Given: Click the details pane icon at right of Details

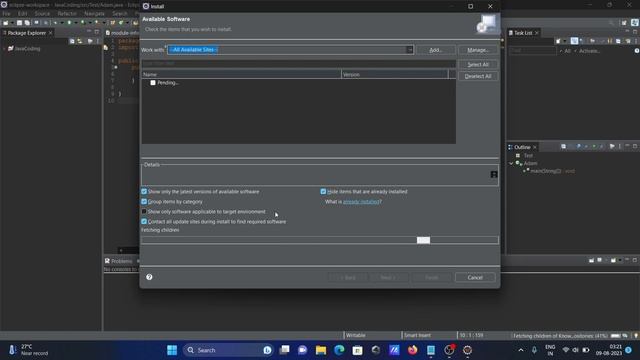Looking at the screenshot, I should [x=494, y=174].
